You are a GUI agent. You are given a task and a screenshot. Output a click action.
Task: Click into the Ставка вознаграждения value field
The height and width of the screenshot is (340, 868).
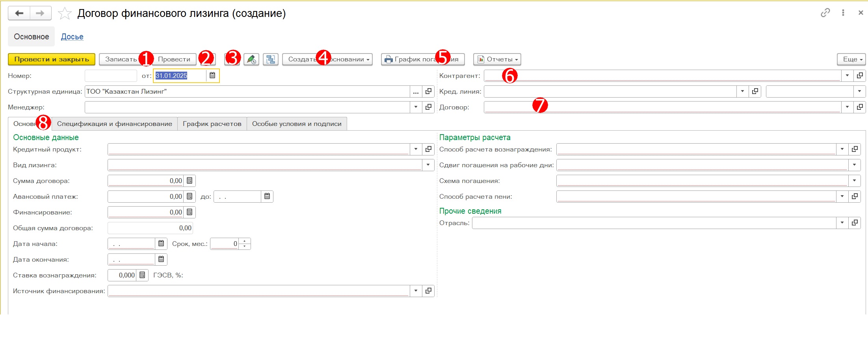(122, 275)
